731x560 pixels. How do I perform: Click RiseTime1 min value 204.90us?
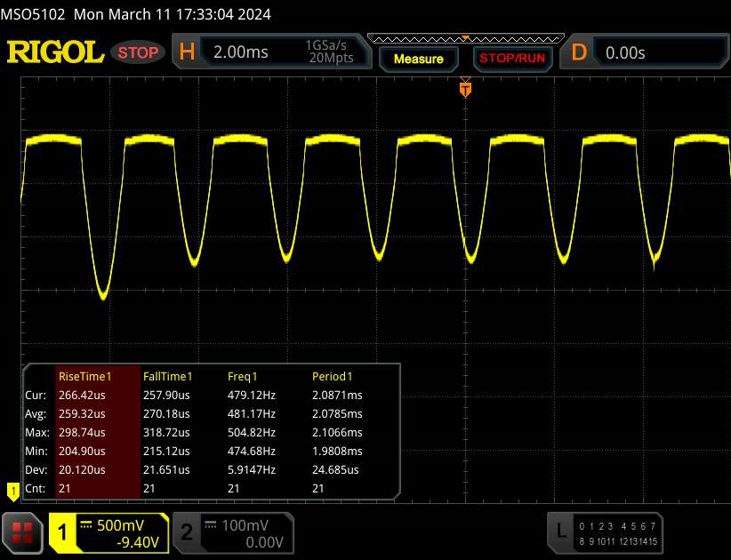click(x=82, y=451)
